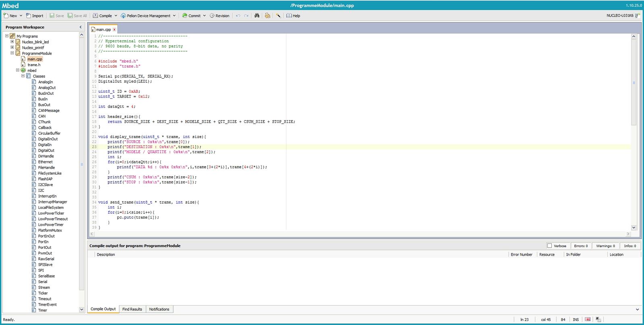Toggle the Errors: 0 filter button

(581, 246)
